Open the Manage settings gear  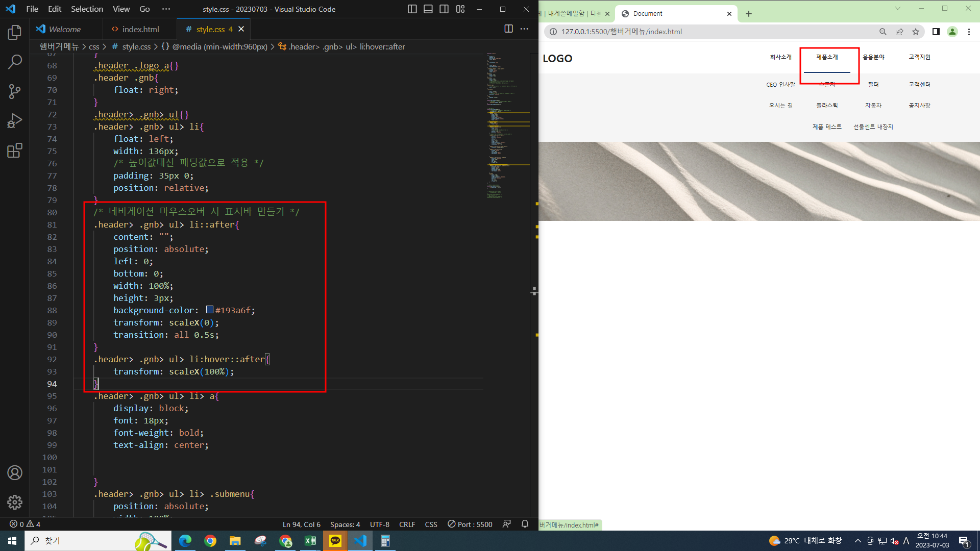pos(15,502)
